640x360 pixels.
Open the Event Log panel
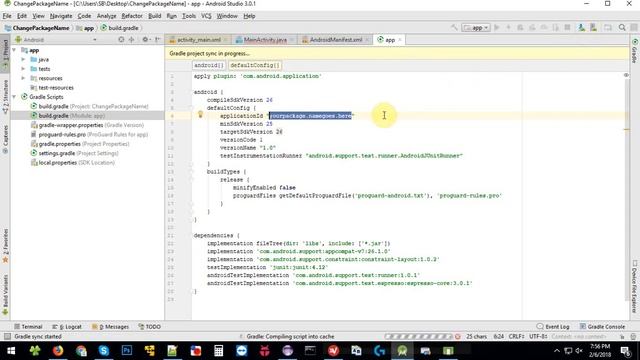click(553, 327)
